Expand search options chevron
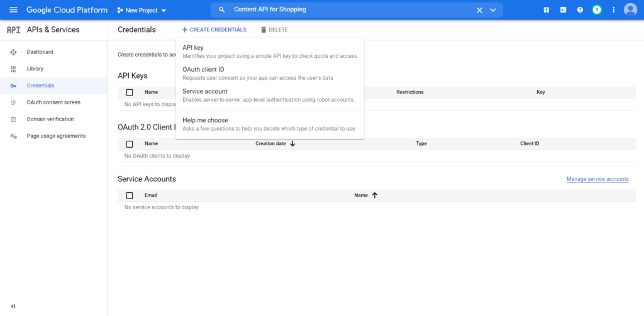The width and height of the screenshot is (644, 316). click(493, 10)
